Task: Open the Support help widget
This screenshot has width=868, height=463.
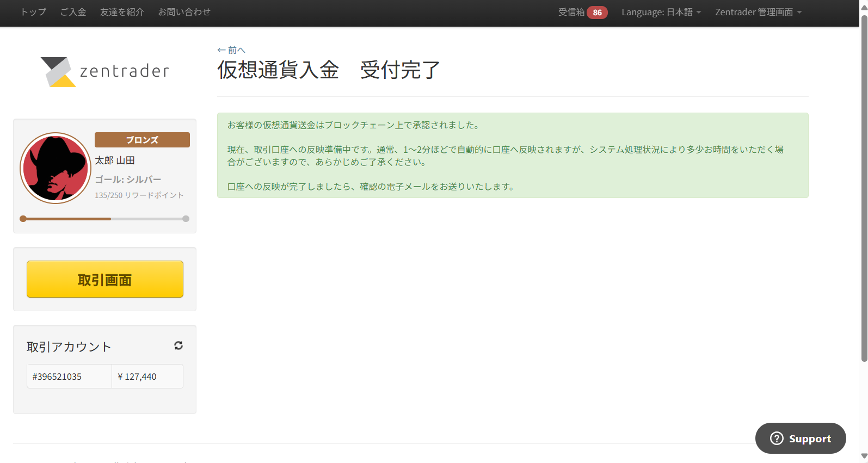Action: (x=801, y=438)
